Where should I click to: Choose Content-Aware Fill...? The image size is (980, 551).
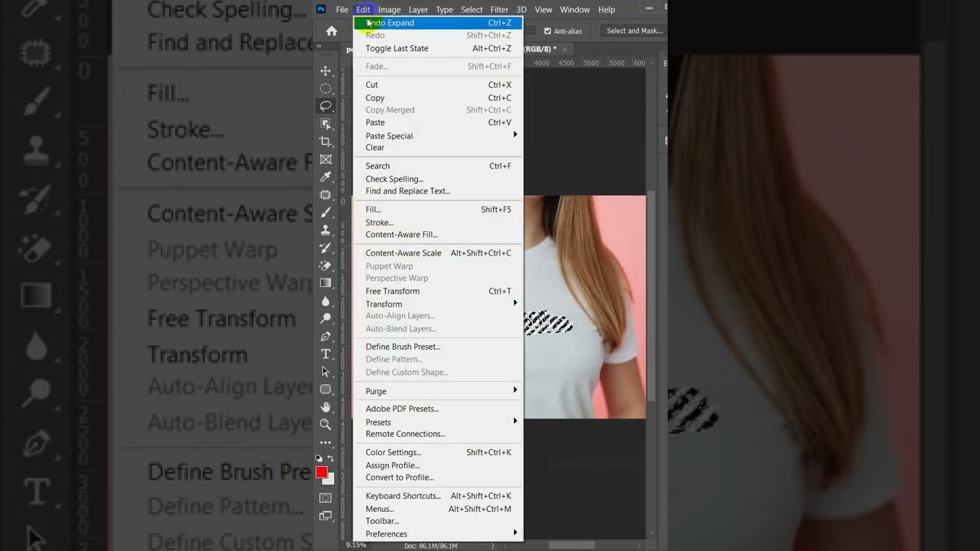tap(438, 235)
